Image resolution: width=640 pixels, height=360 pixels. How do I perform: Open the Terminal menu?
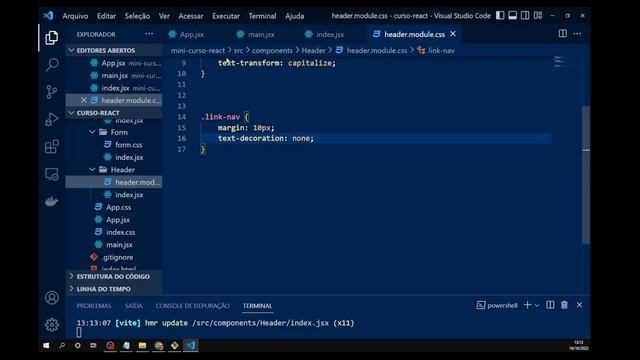[x=262, y=16]
